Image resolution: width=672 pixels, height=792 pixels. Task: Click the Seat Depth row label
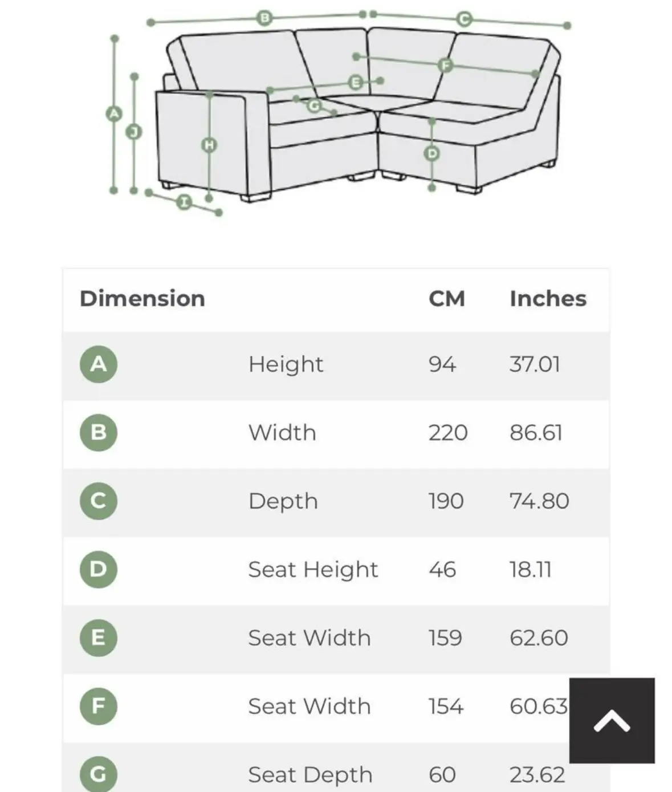point(310,774)
